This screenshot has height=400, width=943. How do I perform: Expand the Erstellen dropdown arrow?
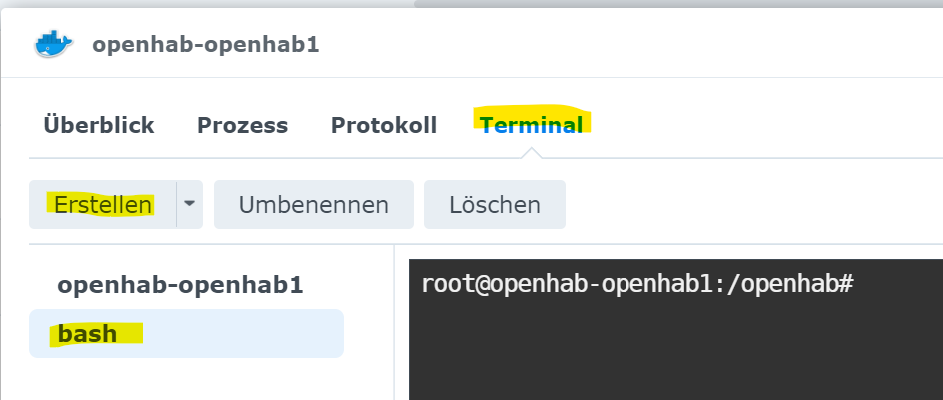tap(189, 205)
